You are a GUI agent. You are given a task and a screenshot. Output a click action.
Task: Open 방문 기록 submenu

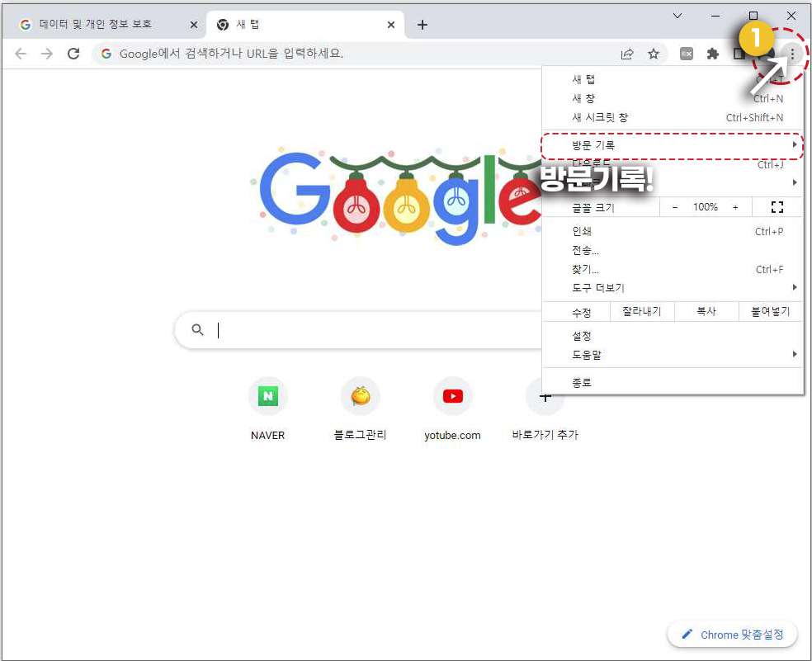point(673,145)
